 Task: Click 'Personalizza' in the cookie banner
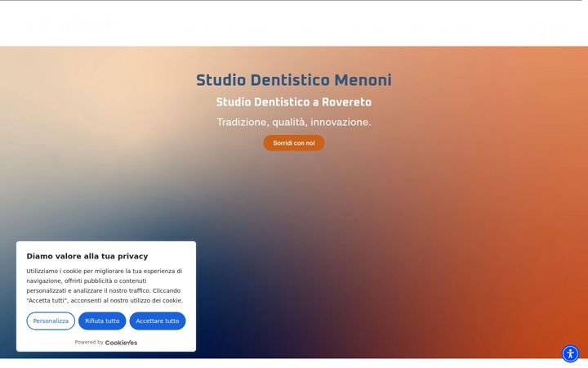coord(51,321)
